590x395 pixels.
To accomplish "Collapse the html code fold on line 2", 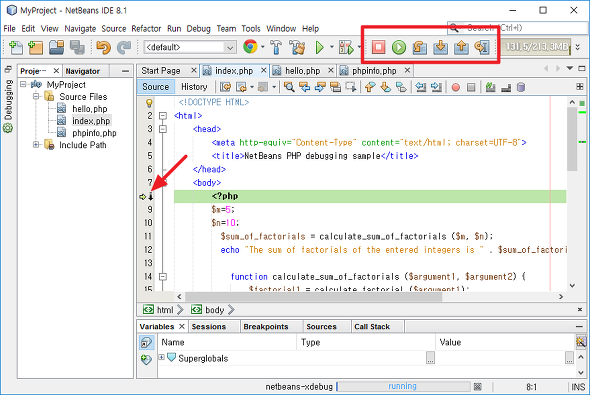I will point(163,115).
